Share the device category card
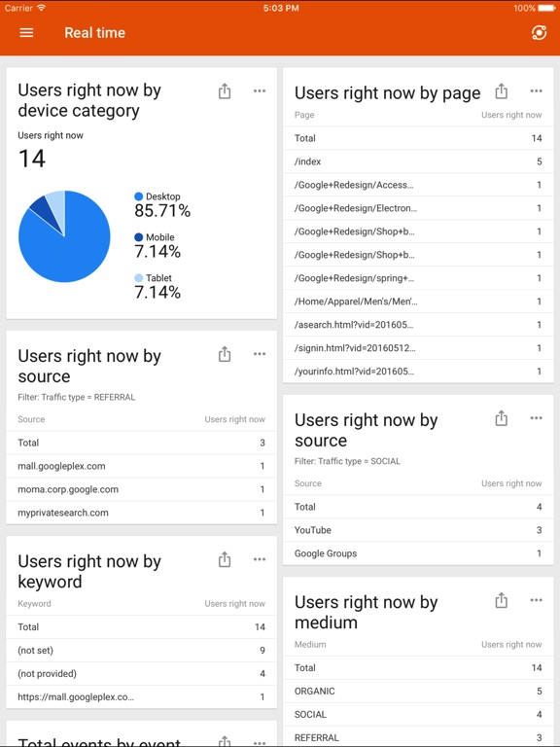This screenshot has height=747, width=560. (225, 91)
